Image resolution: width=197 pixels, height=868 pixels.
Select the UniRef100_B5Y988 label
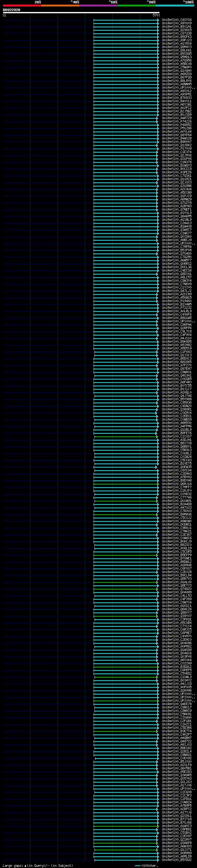176,399
